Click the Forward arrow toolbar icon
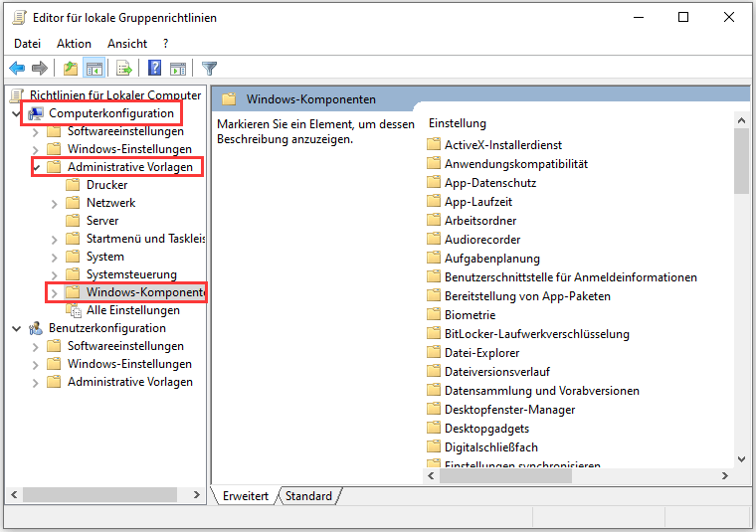This screenshot has width=756, height=532. [40, 69]
